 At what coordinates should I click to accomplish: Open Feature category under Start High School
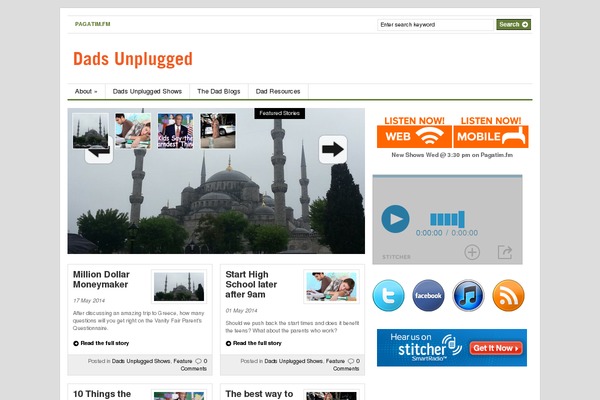(x=336, y=361)
